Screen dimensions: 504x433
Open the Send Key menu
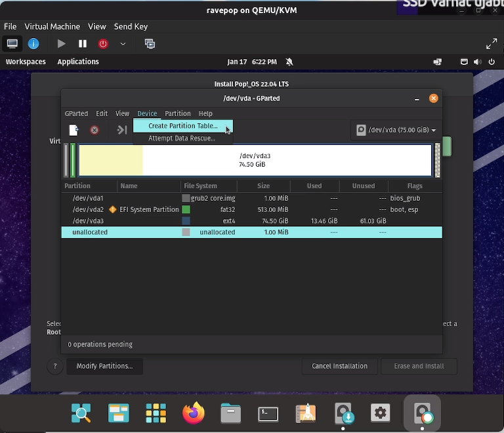(131, 26)
